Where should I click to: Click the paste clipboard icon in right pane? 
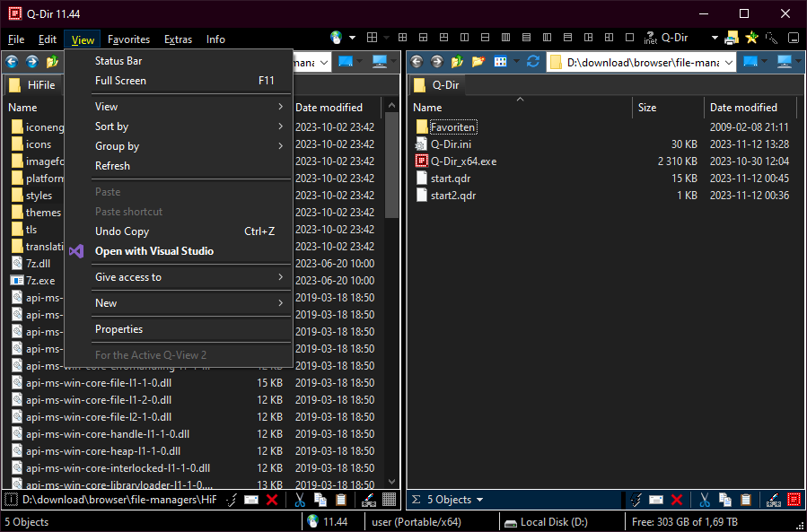point(743,500)
